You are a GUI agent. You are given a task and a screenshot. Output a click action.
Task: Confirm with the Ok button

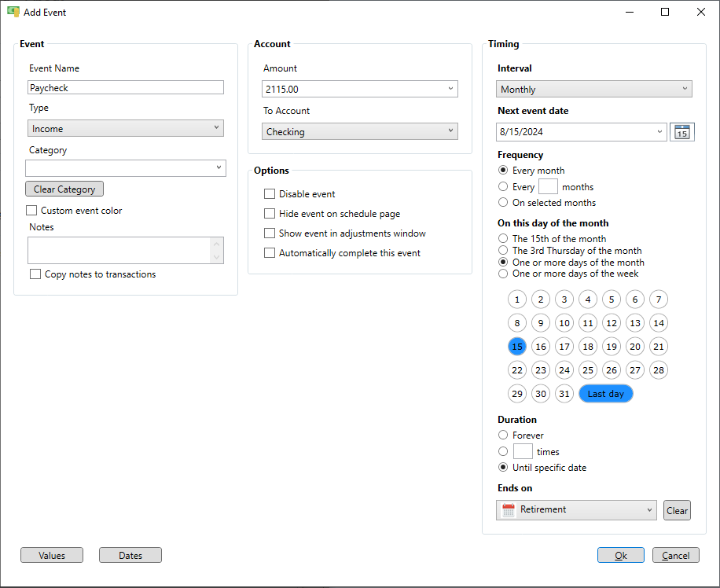tap(621, 556)
